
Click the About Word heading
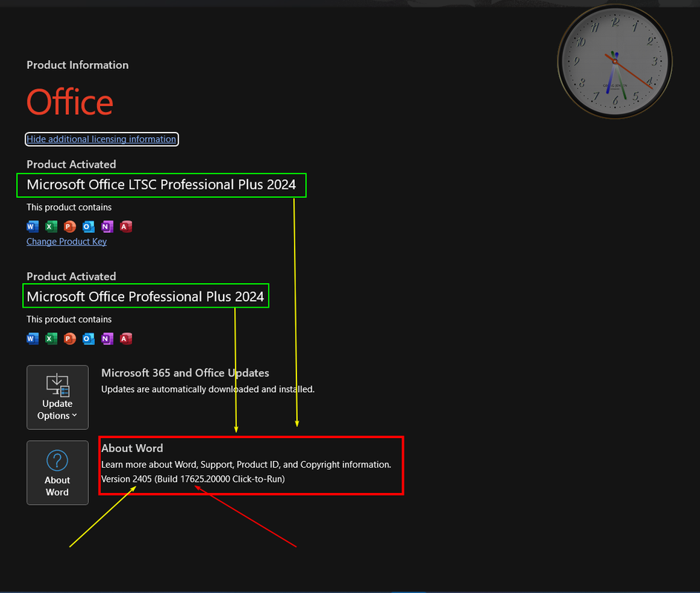tap(132, 448)
